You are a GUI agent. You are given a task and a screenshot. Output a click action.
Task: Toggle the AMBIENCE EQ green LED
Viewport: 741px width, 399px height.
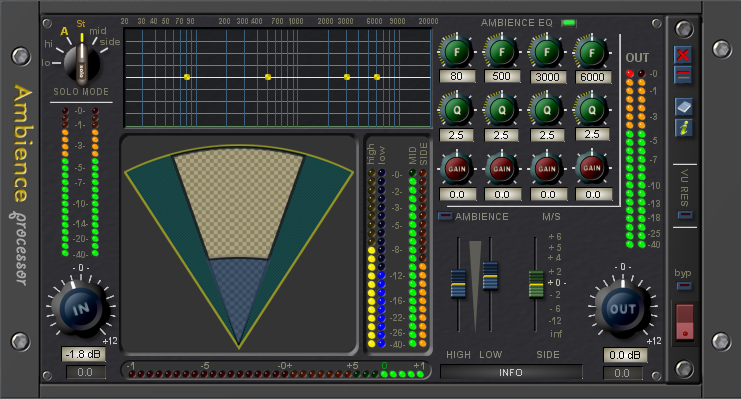569,23
